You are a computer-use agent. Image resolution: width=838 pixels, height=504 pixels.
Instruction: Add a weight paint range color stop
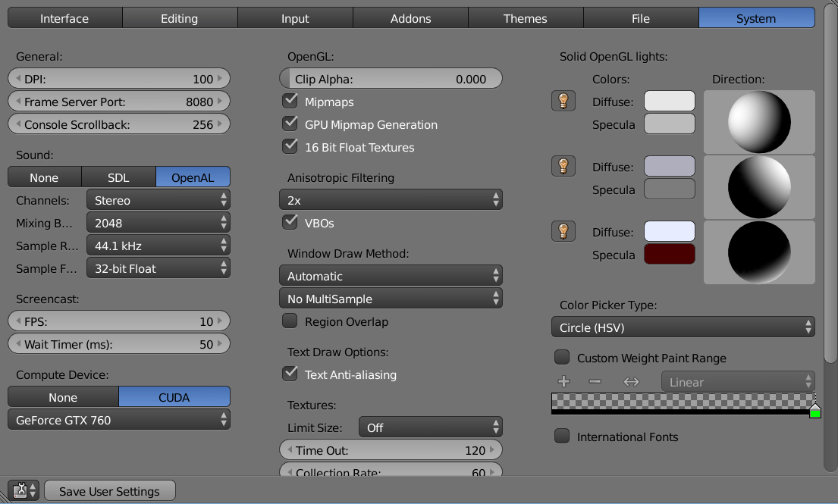click(563, 381)
